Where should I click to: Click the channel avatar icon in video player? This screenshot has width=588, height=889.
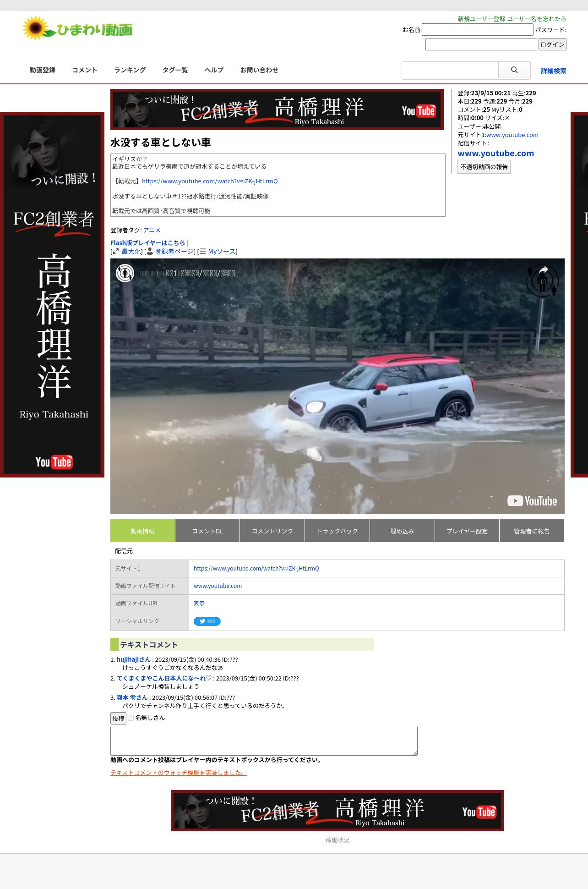pyautogui.click(x=125, y=273)
